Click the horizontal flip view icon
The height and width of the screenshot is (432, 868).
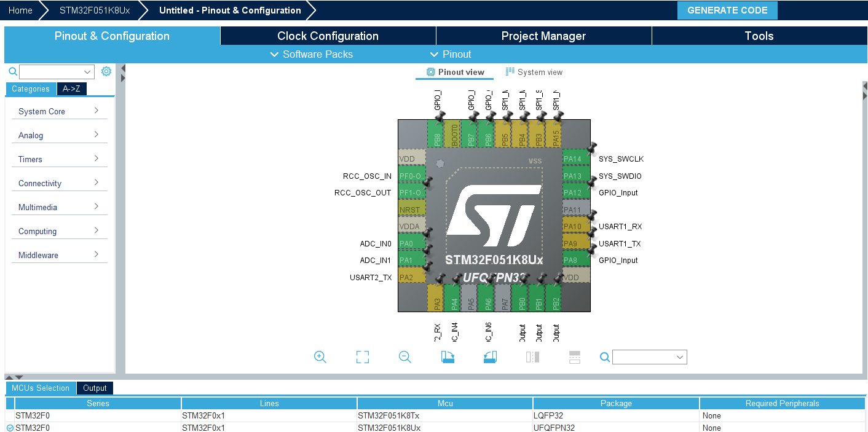(532, 357)
